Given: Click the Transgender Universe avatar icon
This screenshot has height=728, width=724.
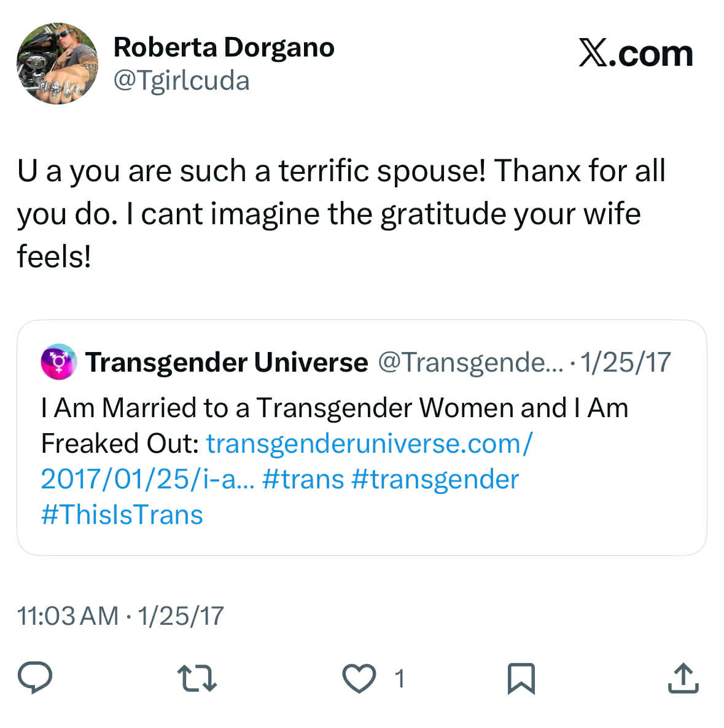Looking at the screenshot, I should [x=58, y=362].
